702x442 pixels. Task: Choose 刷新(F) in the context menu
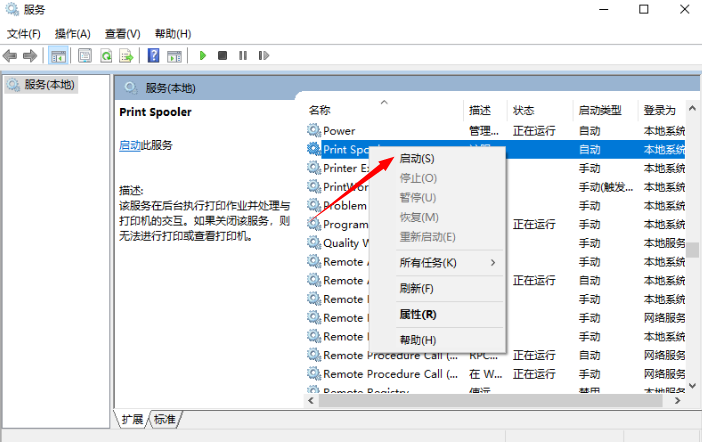point(438,288)
